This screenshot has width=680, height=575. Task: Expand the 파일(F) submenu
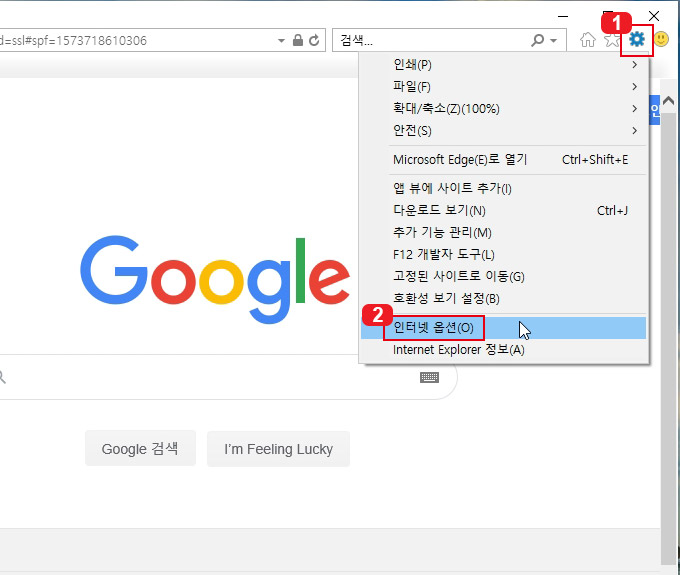(x=503, y=87)
